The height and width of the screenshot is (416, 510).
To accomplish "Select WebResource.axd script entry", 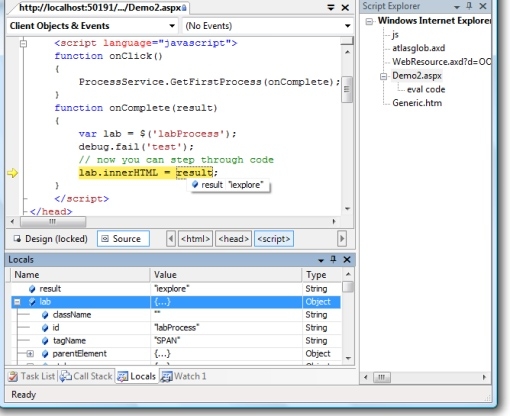I will pos(441,62).
